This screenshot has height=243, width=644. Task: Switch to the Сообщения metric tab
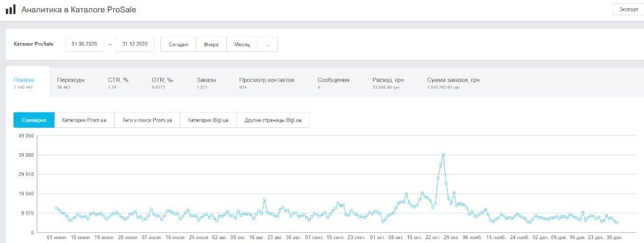[333, 82]
